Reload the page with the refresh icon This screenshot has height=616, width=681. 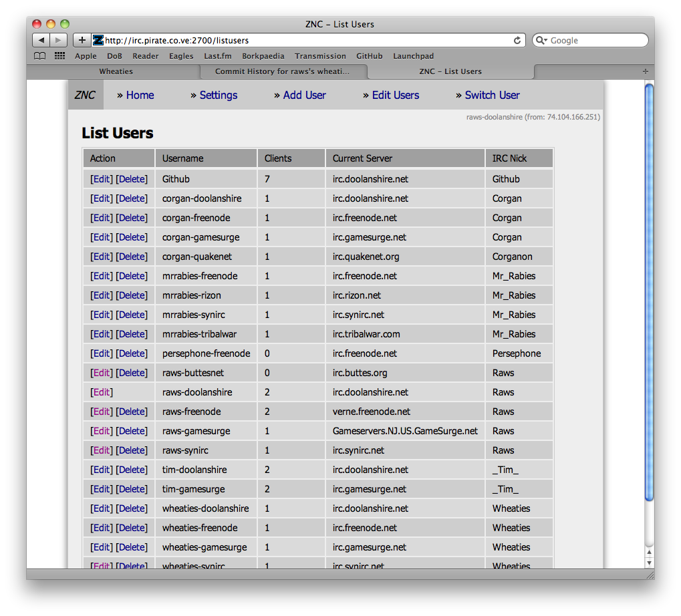click(517, 40)
